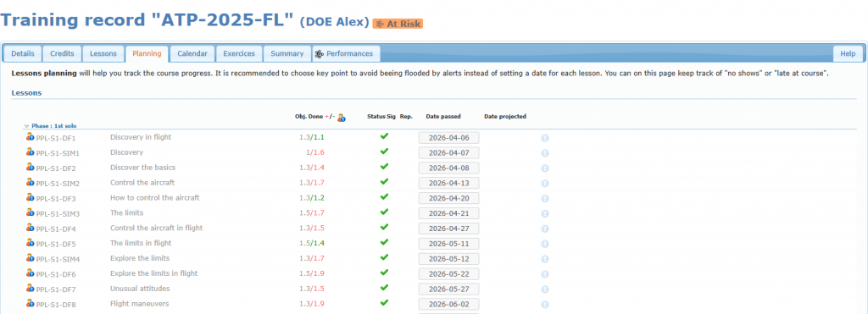Open the Performances tab

(346, 53)
